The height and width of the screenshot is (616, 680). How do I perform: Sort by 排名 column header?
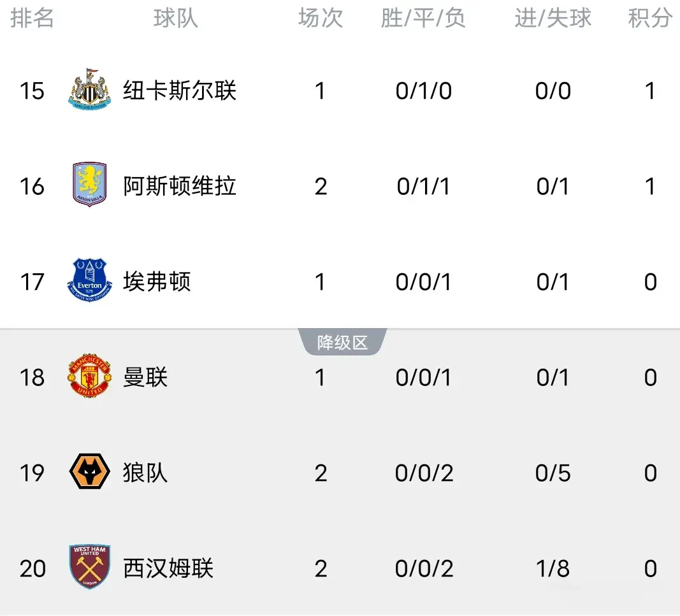coord(32,18)
